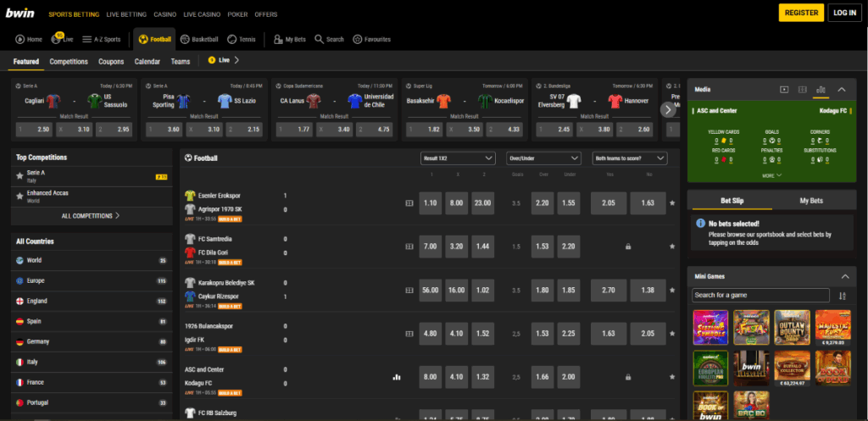Click the France flag icon

pos(19,382)
